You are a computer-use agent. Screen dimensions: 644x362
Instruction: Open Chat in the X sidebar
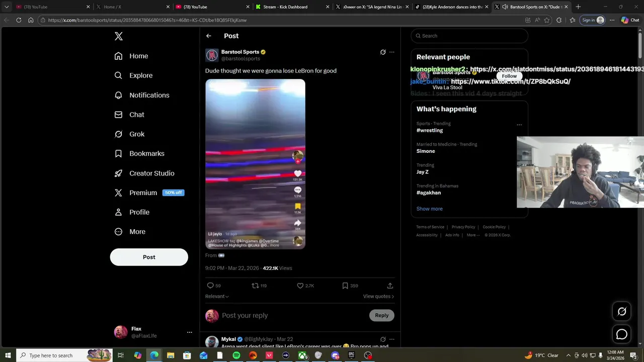click(x=129, y=115)
